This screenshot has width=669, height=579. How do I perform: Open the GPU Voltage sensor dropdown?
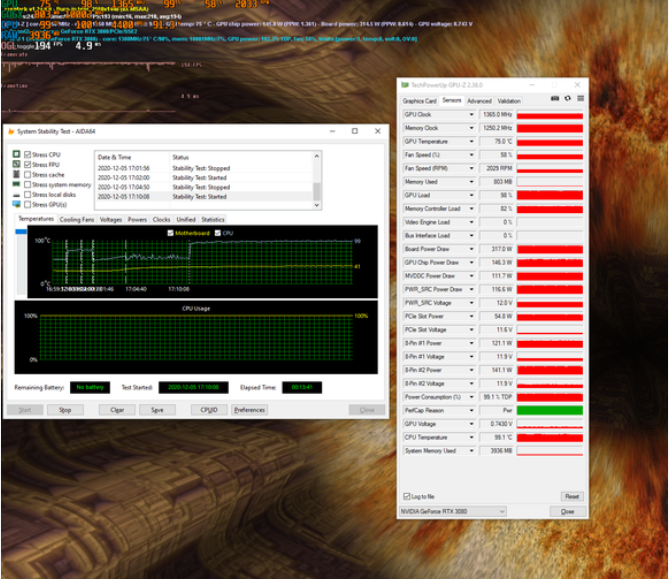click(471, 424)
